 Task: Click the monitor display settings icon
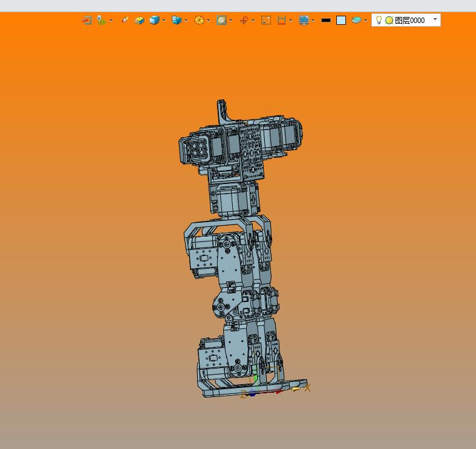(x=304, y=21)
